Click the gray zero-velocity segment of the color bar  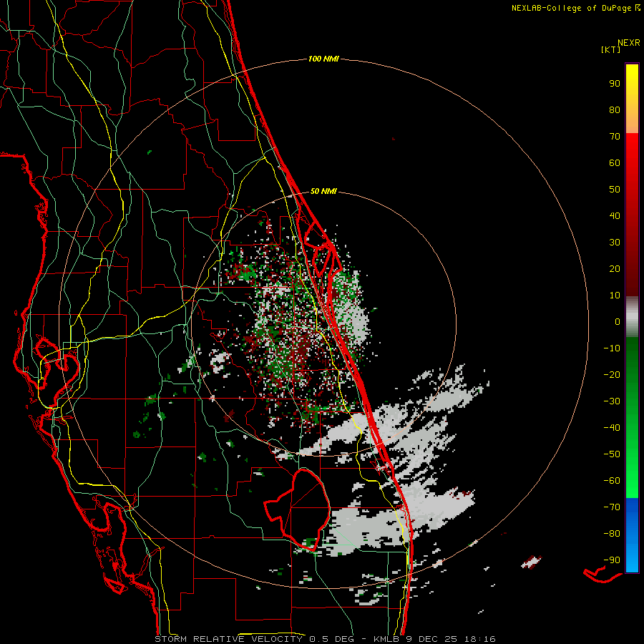tap(632, 317)
